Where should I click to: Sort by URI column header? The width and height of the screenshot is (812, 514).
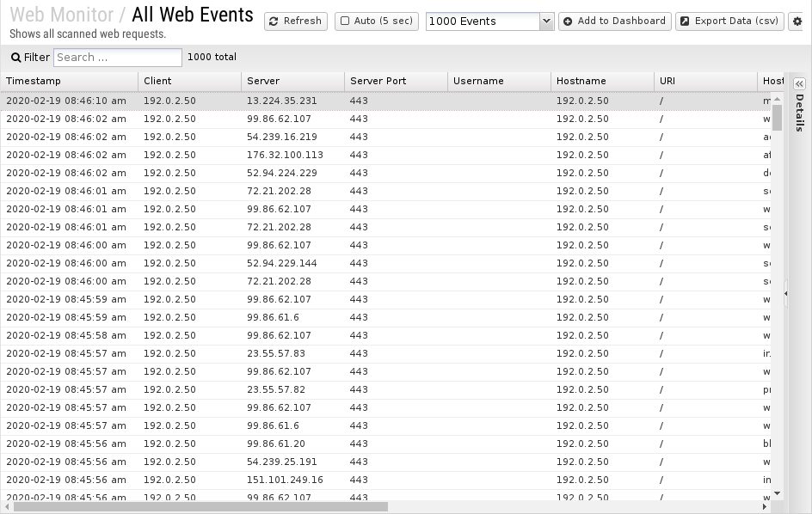[704, 82]
